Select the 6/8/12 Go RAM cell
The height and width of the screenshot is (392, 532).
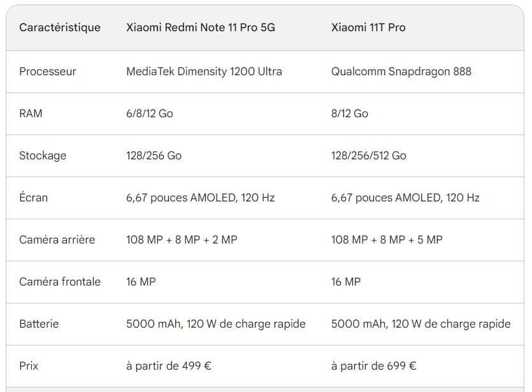point(150,113)
